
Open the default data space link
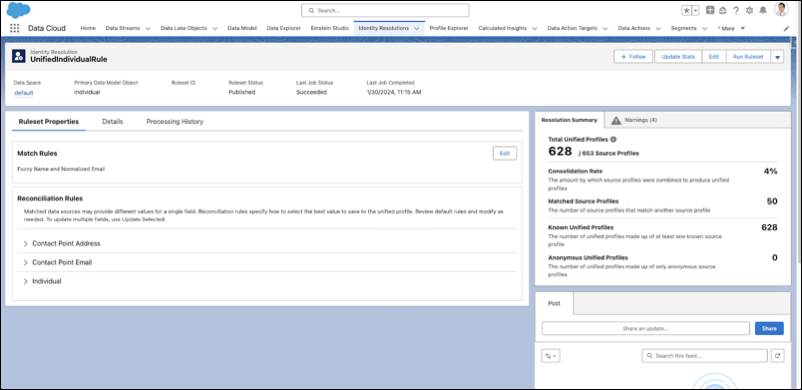pos(24,93)
